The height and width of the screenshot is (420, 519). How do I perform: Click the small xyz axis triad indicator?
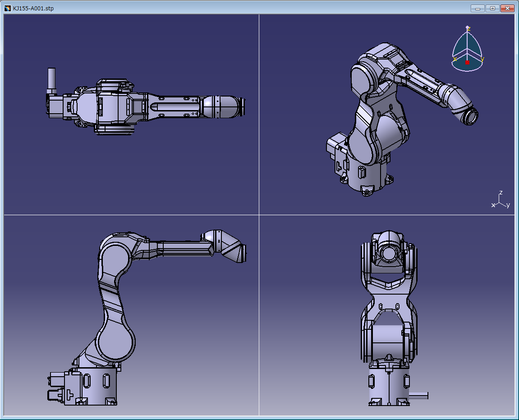[x=501, y=200]
